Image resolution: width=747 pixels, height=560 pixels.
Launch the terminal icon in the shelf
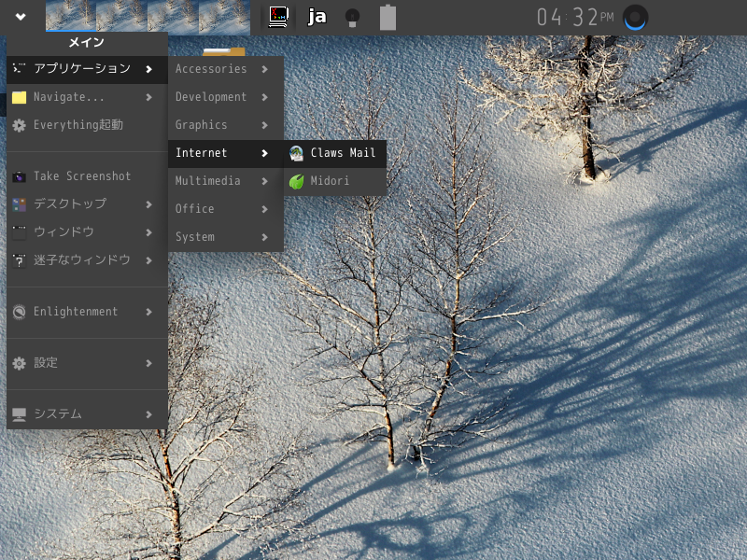pyautogui.click(x=278, y=17)
